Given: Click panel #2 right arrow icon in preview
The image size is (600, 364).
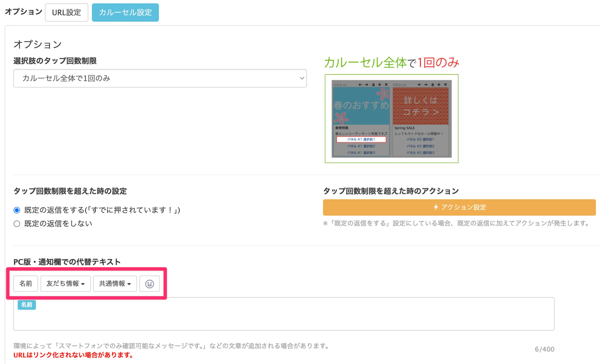Looking at the screenshot, I should point(426,85).
